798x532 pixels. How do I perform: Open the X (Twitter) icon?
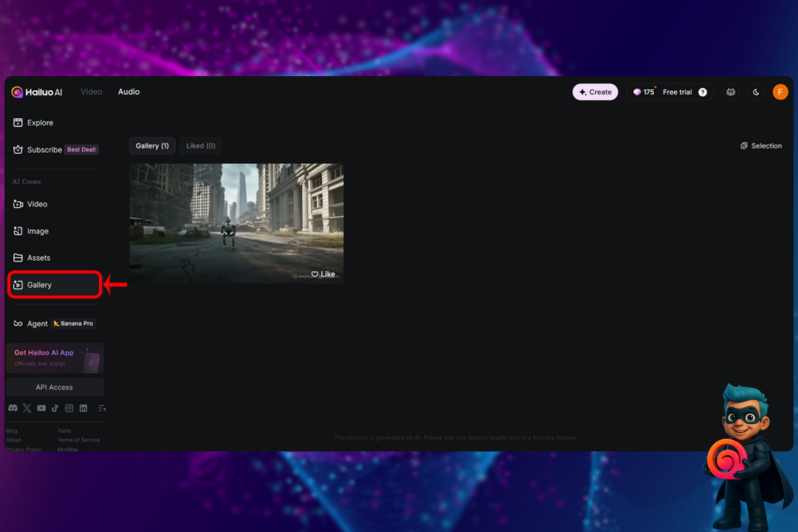pos(27,408)
